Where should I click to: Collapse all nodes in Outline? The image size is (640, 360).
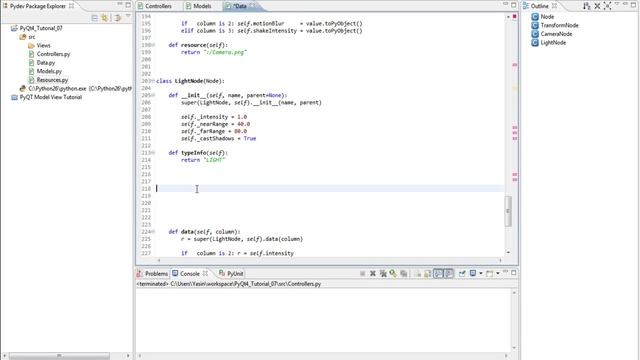597,6
